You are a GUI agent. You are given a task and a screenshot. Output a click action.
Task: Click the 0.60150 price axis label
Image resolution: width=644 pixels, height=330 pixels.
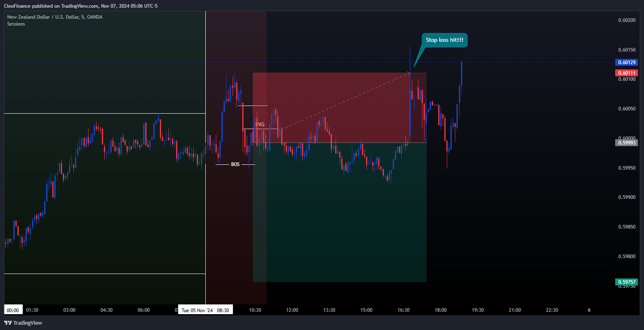(627, 50)
